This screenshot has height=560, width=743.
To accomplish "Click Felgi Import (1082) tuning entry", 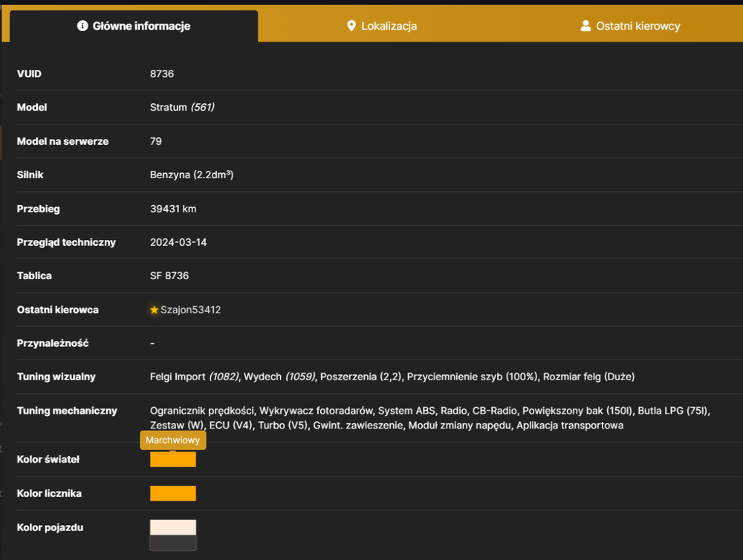I will click(195, 377).
